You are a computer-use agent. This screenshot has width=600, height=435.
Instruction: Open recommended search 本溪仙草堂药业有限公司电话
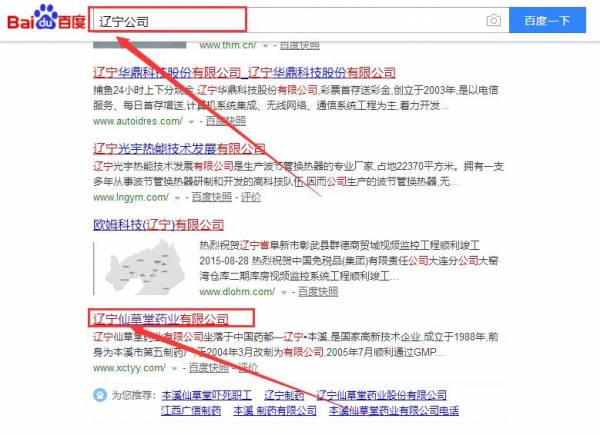[x=394, y=411]
